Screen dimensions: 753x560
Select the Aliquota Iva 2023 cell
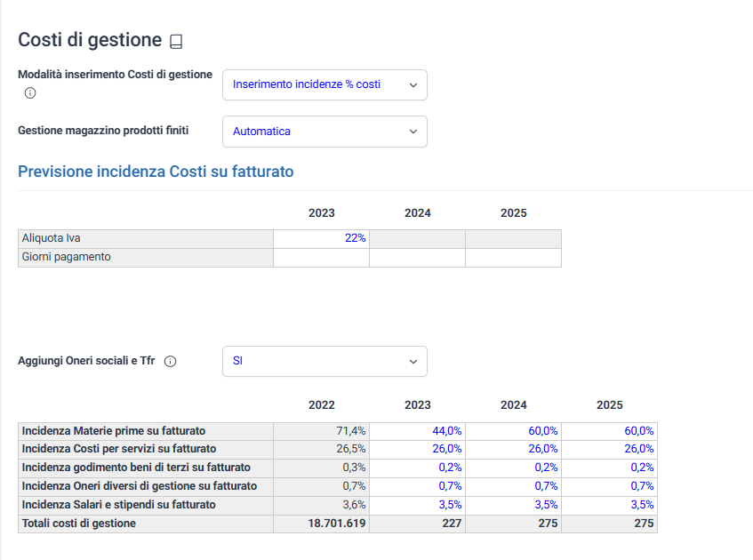click(x=321, y=238)
